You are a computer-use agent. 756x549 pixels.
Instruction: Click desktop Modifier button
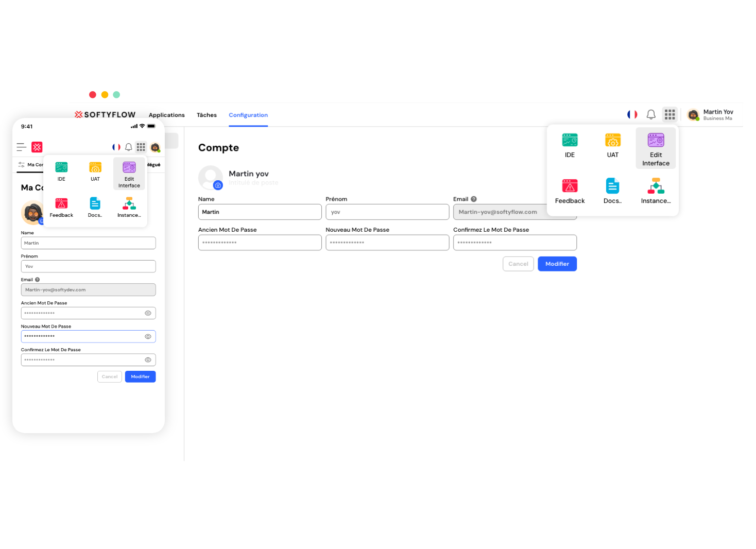click(557, 264)
